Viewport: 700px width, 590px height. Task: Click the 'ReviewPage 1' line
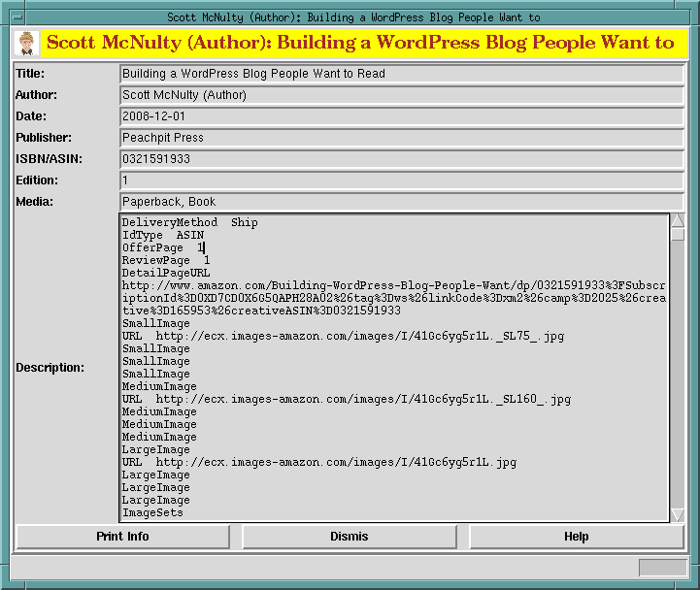pyautogui.click(x=166, y=260)
